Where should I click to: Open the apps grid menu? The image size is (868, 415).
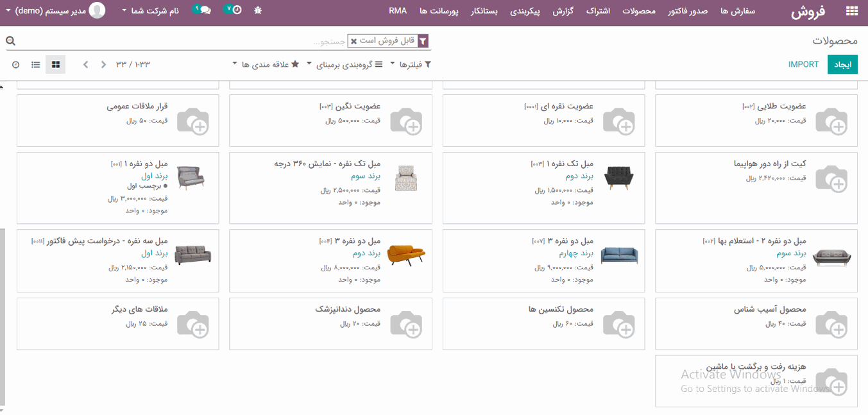pyautogui.click(x=851, y=10)
